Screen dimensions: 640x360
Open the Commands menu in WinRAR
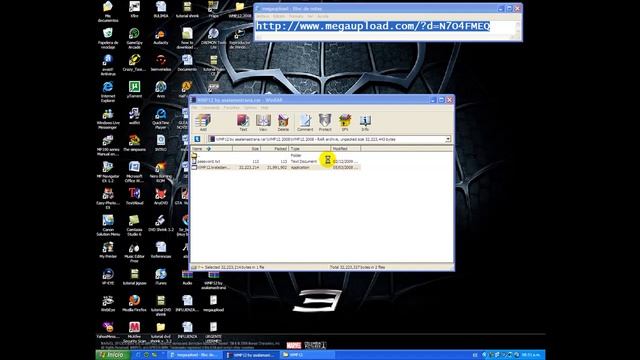click(210, 108)
